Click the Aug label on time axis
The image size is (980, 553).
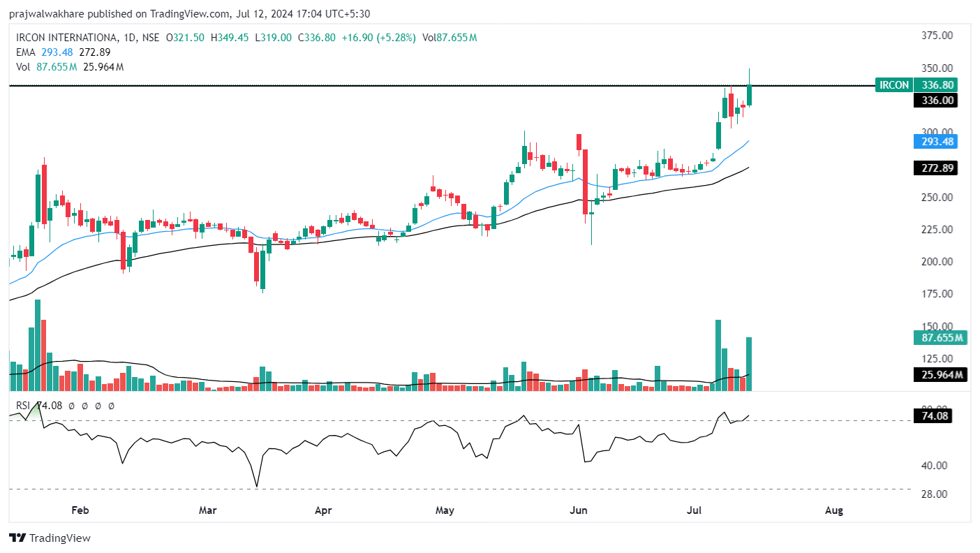(834, 510)
